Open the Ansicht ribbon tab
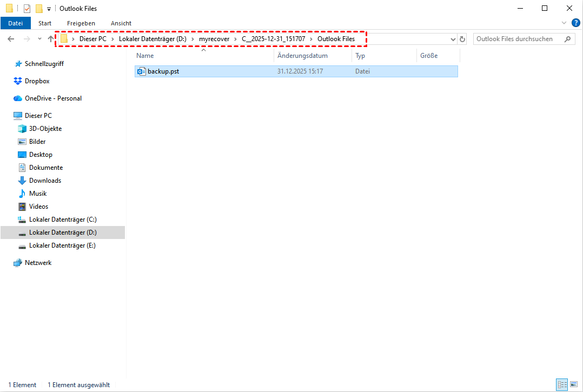 121,23
